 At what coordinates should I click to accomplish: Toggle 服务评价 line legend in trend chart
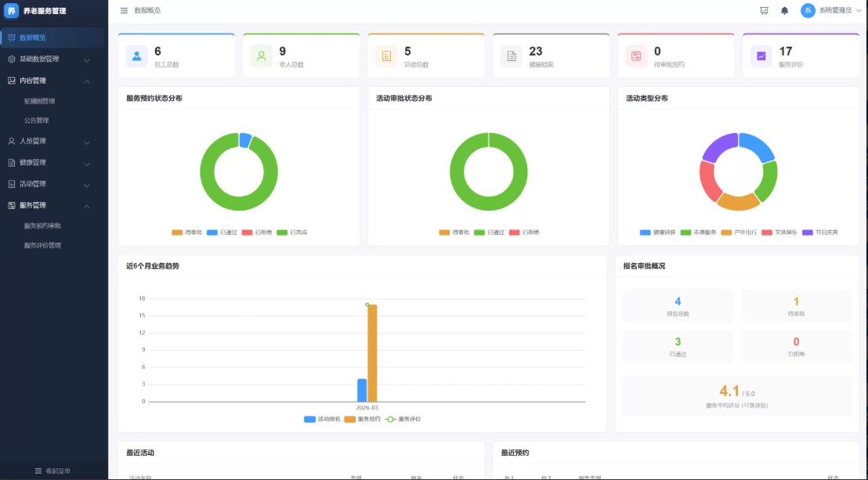pos(403,419)
